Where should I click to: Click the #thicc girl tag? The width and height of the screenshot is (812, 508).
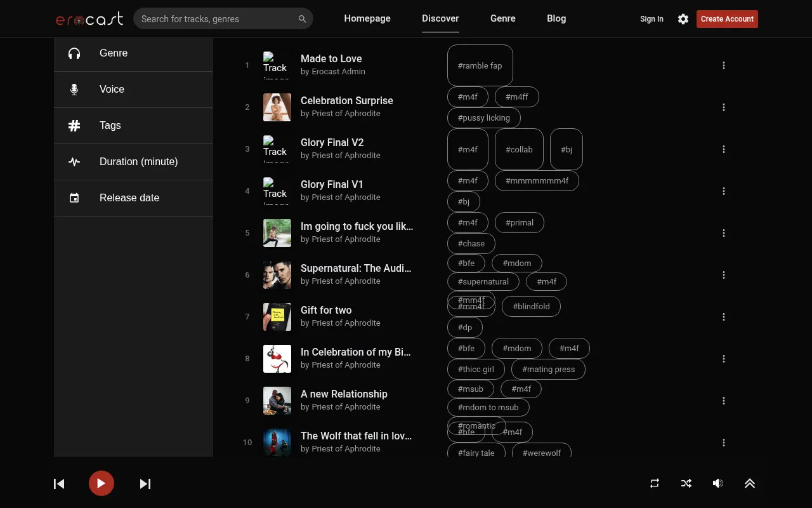476,370
